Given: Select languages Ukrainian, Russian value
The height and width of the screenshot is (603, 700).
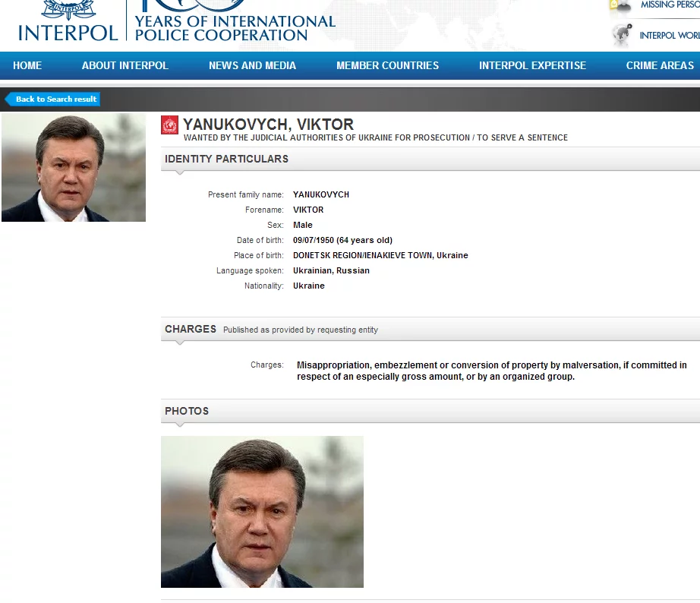Looking at the screenshot, I should (331, 270).
